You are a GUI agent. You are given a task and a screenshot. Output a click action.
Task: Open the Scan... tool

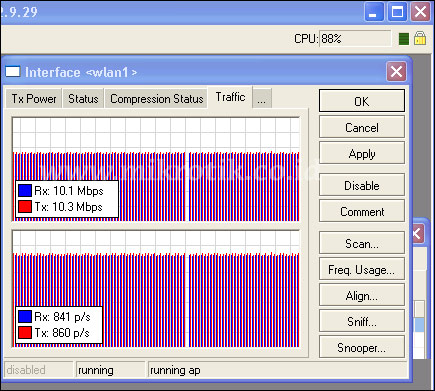click(x=362, y=243)
